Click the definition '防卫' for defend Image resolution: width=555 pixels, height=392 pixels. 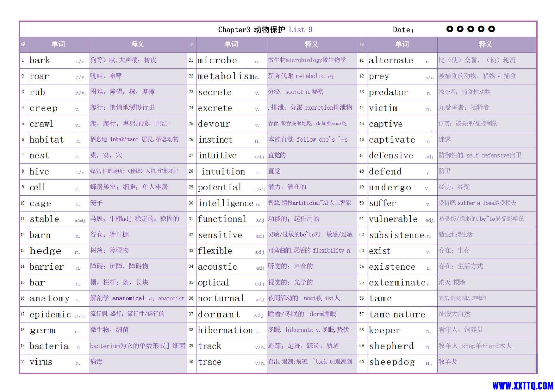[x=445, y=171]
